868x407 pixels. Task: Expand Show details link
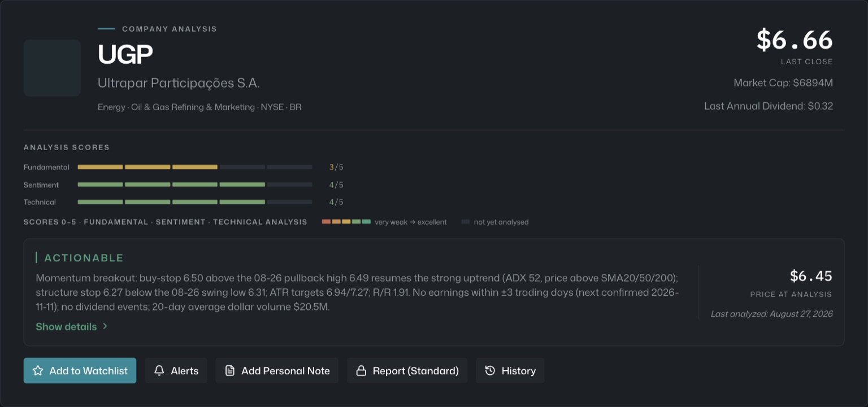pos(72,326)
